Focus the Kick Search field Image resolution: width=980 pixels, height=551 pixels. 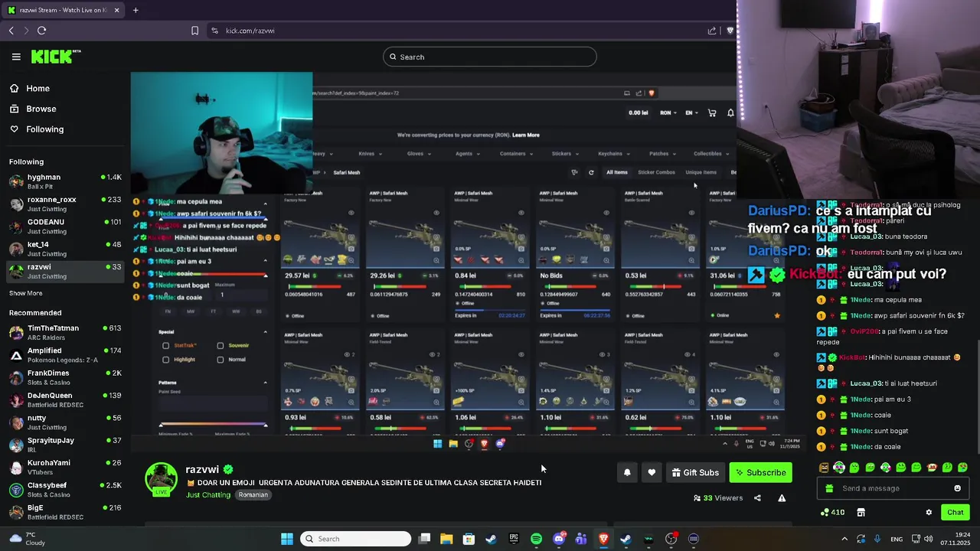[x=490, y=57]
